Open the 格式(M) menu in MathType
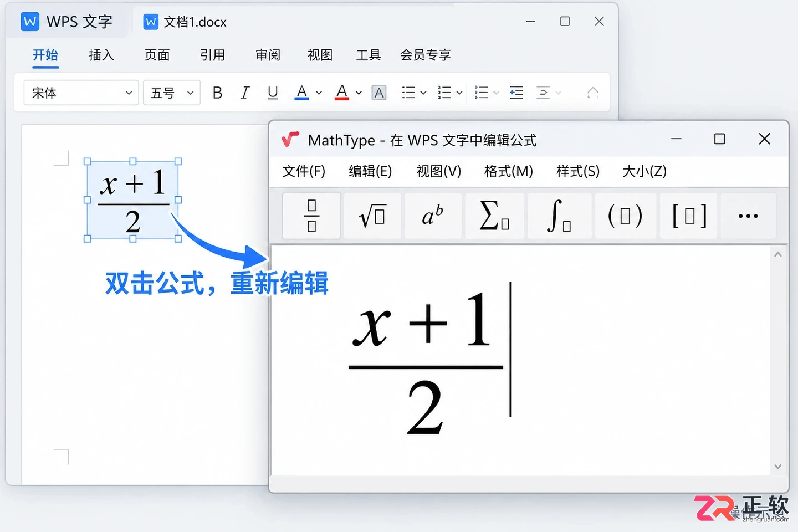Screen dimensions: 798x532 click(x=508, y=171)
